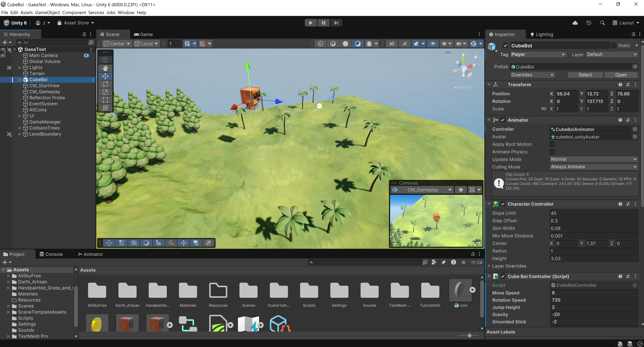Click Open to edit the CubeBoi prefab
This screenshot has height=347, width=644.
pos(621,75)
